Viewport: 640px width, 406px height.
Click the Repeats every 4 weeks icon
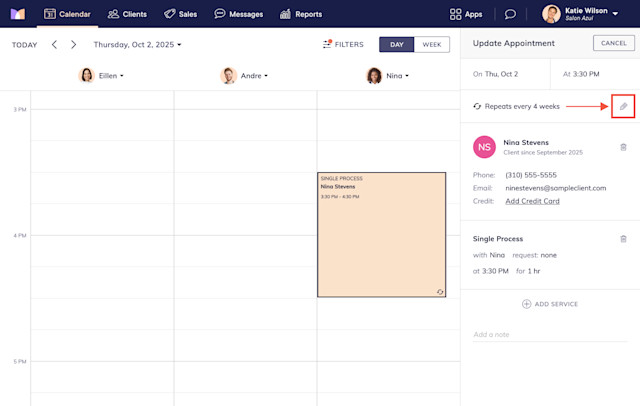click(x=477, y=106)
